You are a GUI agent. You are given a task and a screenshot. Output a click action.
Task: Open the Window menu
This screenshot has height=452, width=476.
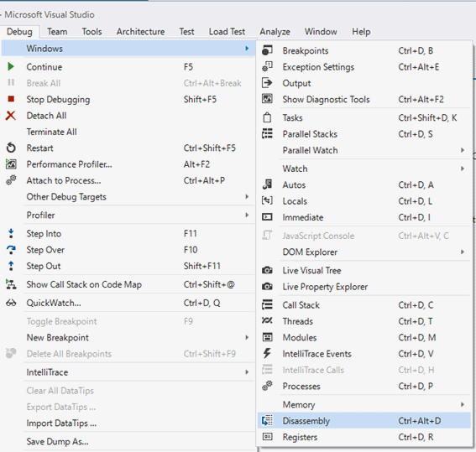click(x=321, y=32)
